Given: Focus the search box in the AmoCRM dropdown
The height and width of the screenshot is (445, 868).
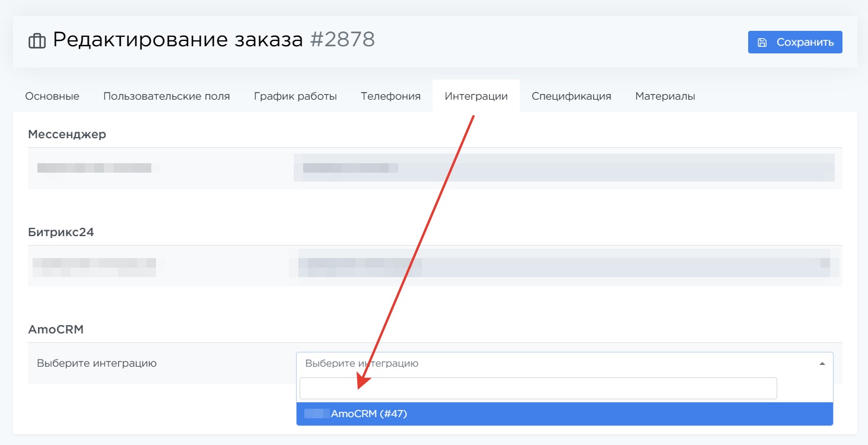Looking at the screenshot, I should click(538, 389).
